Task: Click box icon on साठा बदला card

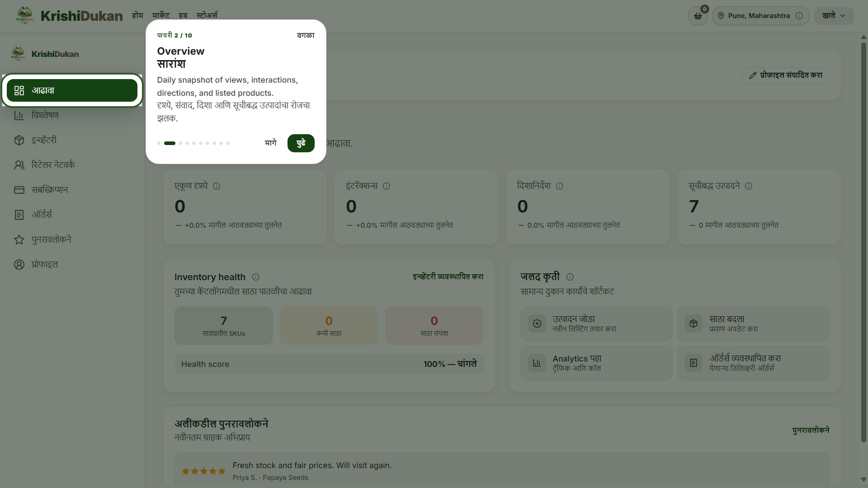Action: point(693,324)
